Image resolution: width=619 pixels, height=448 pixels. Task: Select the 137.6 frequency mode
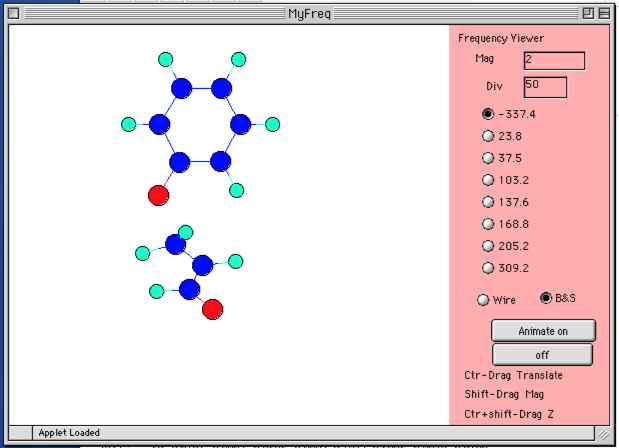(488, 202)
